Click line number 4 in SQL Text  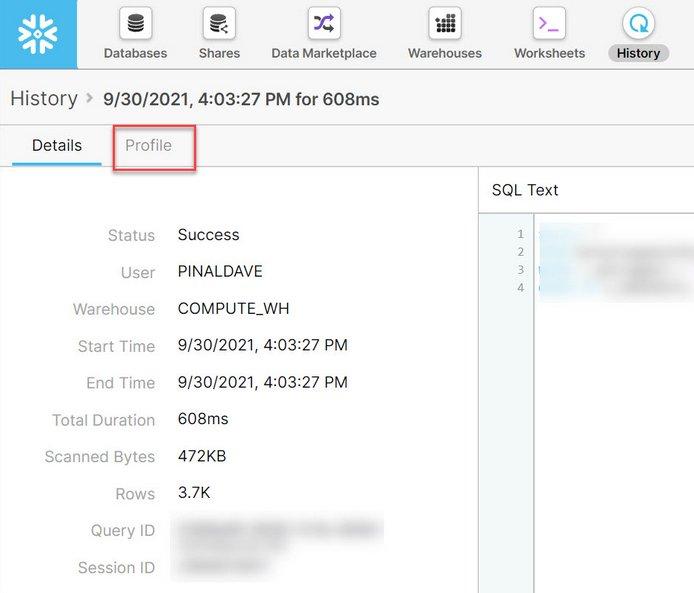coord(520,288)
